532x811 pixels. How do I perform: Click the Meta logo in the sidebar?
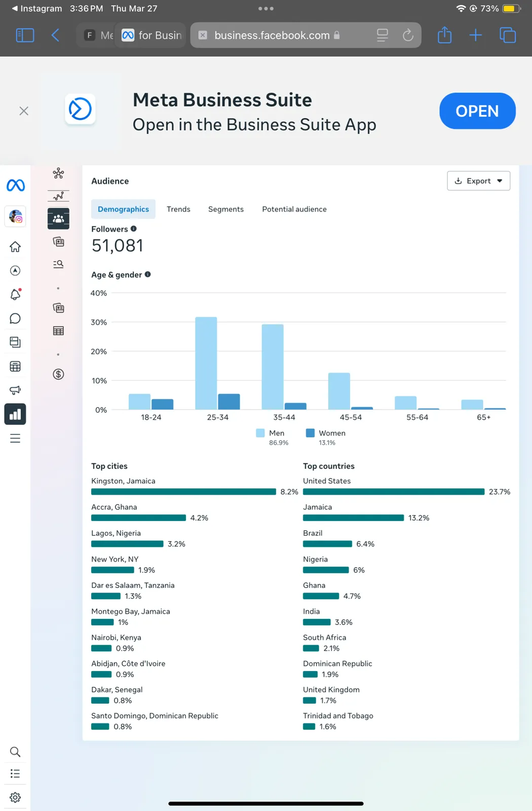(15, 186)
